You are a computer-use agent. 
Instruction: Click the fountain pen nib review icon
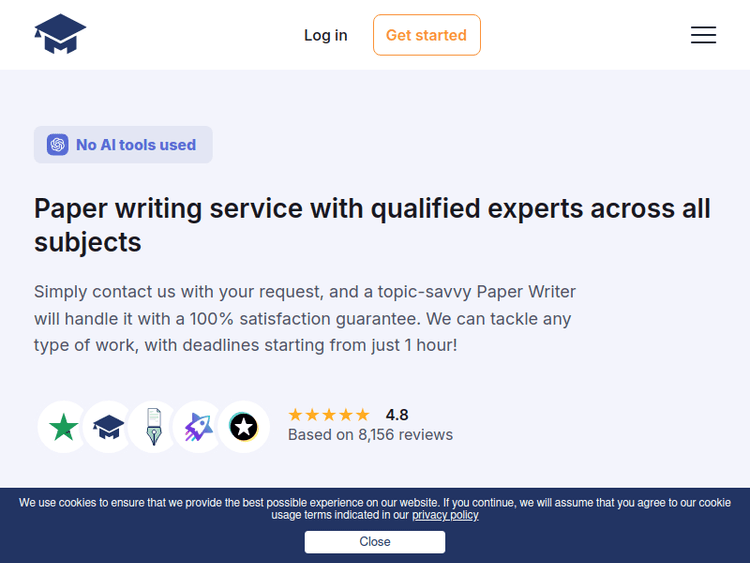pos(153,427)
